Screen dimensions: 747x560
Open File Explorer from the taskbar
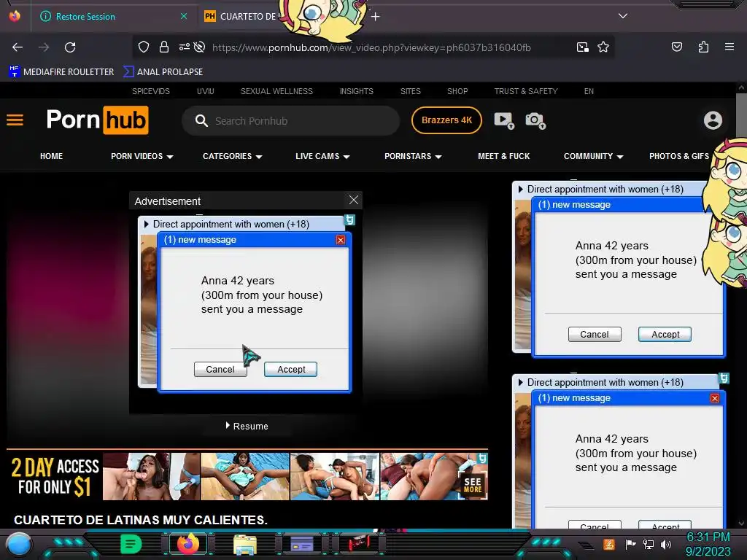click(245, 544)
